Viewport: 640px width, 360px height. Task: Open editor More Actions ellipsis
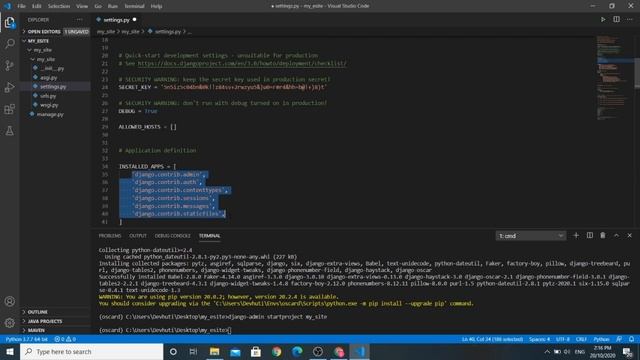(x=630, y=19)
